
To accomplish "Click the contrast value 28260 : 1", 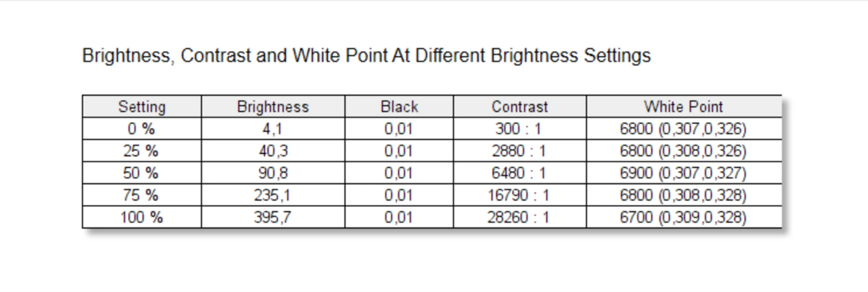I will coord(519,218).
